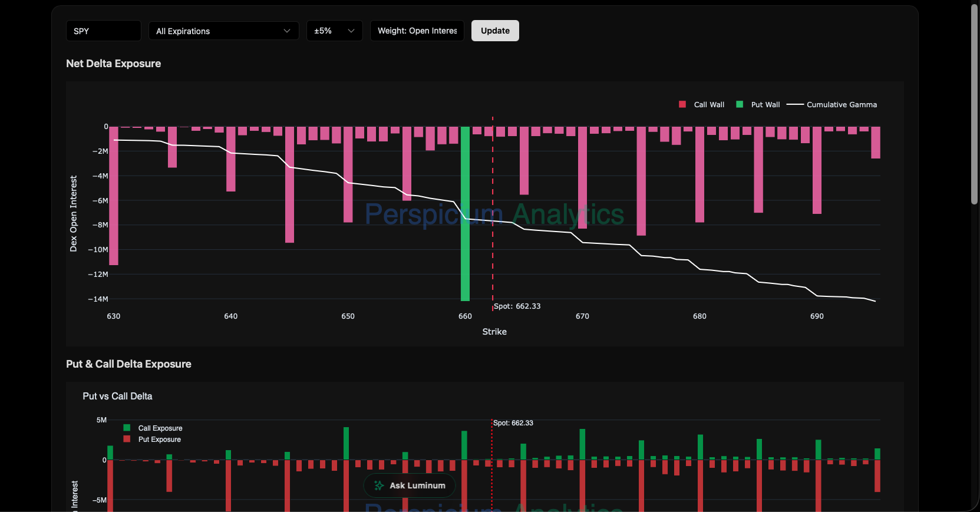The image size is (980, 512).
Task: Click the Spot: 662.33 marker label
Action: pos(517,306)
